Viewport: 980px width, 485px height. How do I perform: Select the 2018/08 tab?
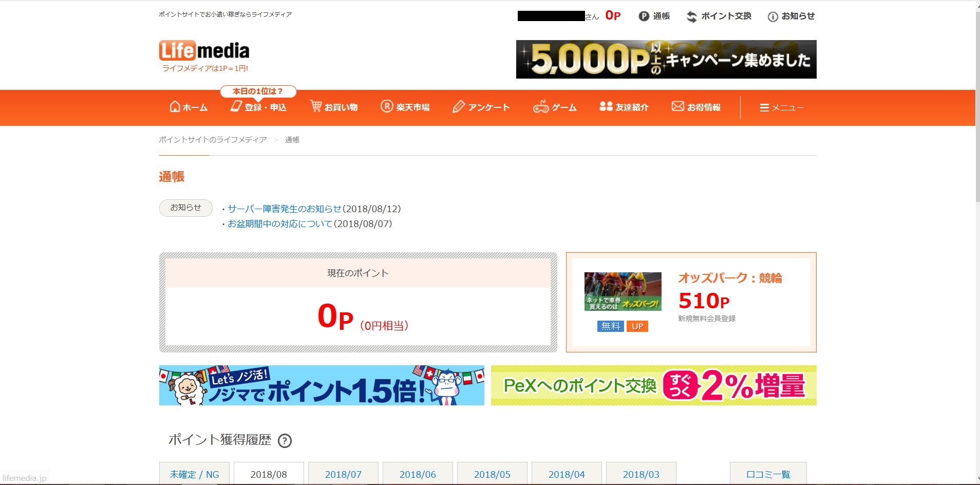[269, 474]
